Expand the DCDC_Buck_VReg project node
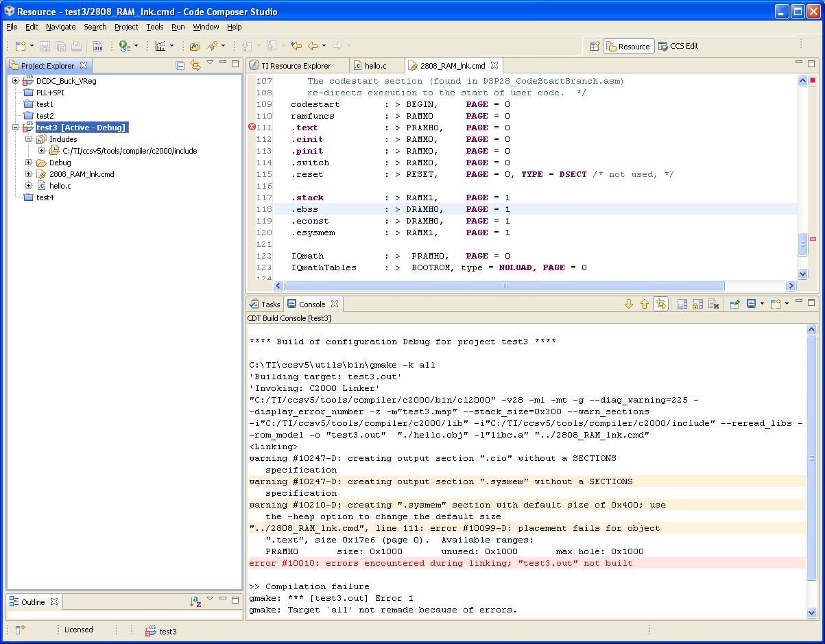 click(x=15, y=81)
